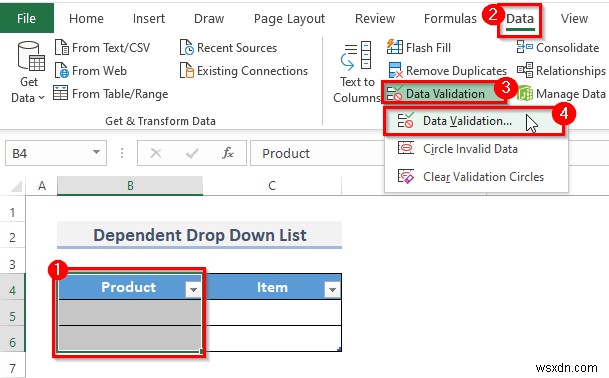Select gray cell under Product in row 6
609x378 pixels.
[130, 338]
